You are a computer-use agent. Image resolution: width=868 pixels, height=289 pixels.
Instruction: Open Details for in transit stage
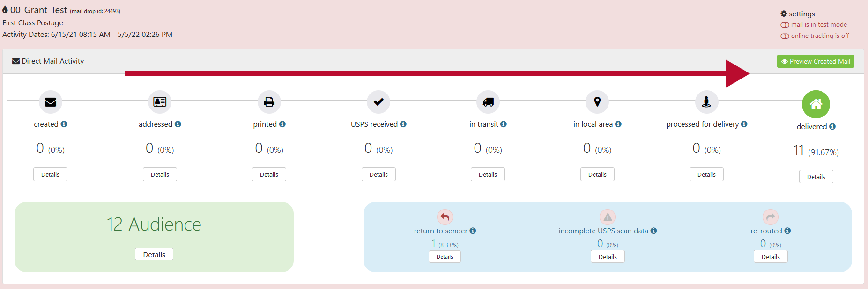point(488,174)
